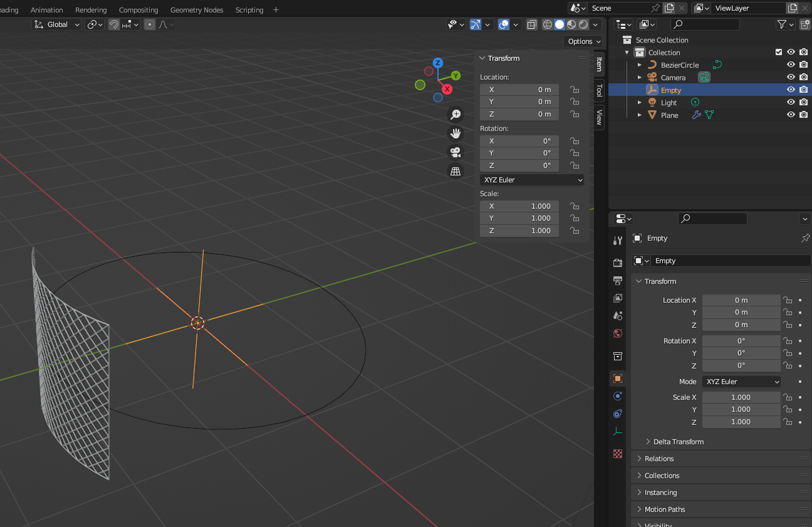
Task: Click the new scene icon next to Scene
Action: click(x=669, y=8)
